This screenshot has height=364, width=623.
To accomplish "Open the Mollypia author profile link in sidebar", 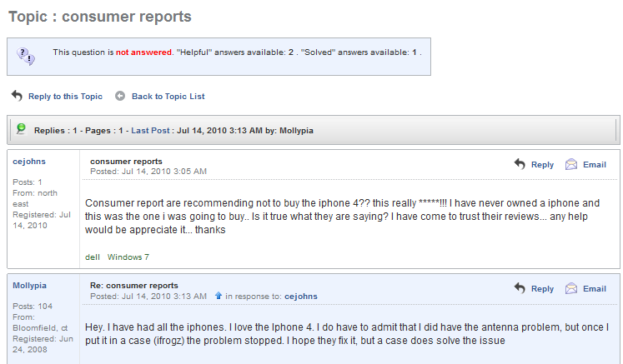I will pos(31,286).
